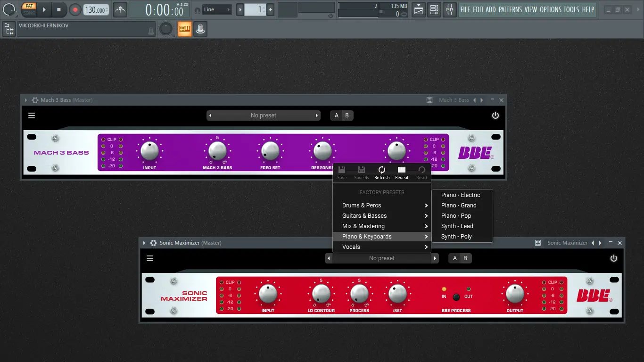Select the Piano - Grand preset
The image size is (644, 362).
[x=462, y=206]
